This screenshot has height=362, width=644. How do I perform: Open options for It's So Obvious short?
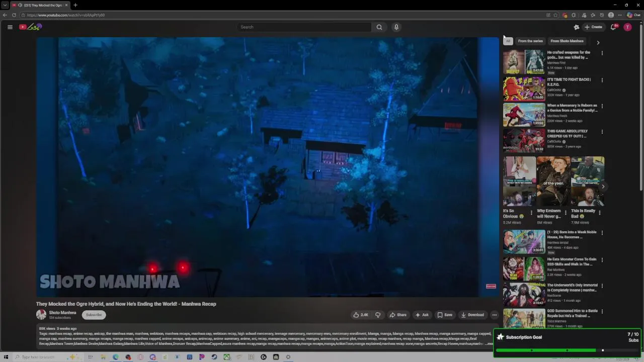[x=531, y=213]
